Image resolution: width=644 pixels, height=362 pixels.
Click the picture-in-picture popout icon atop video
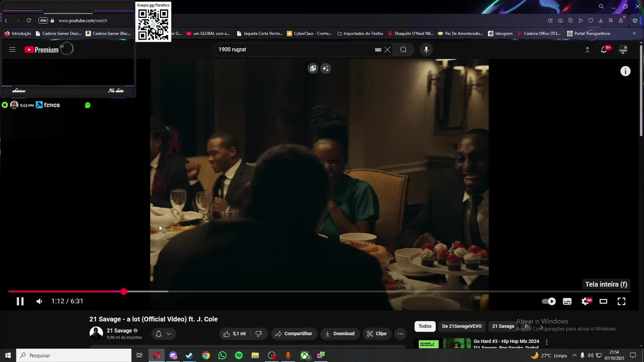(313, 69)
